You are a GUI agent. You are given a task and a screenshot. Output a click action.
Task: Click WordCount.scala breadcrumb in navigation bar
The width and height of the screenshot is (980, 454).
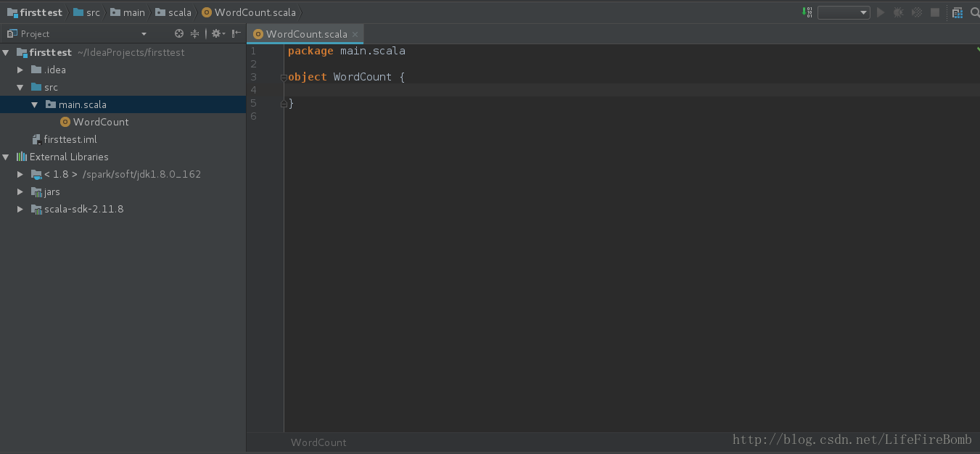(x=249, y=12)
